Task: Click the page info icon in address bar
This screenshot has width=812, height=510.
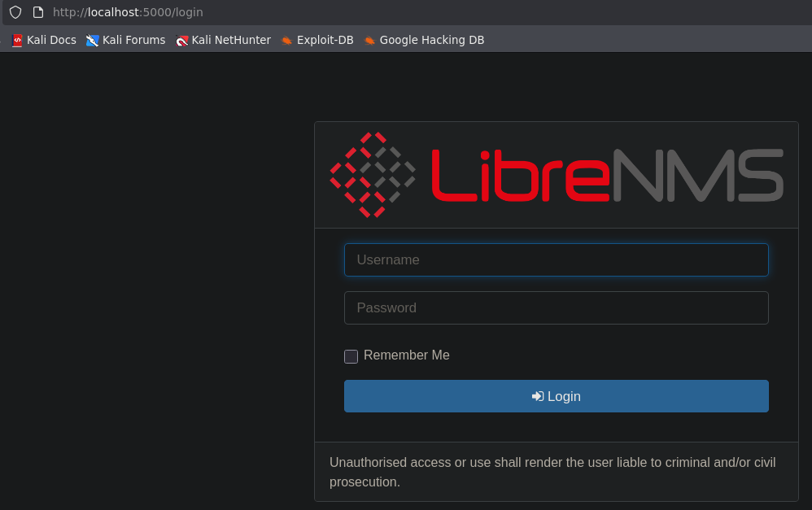Action: pyautogui.click(x=37, y=12)
